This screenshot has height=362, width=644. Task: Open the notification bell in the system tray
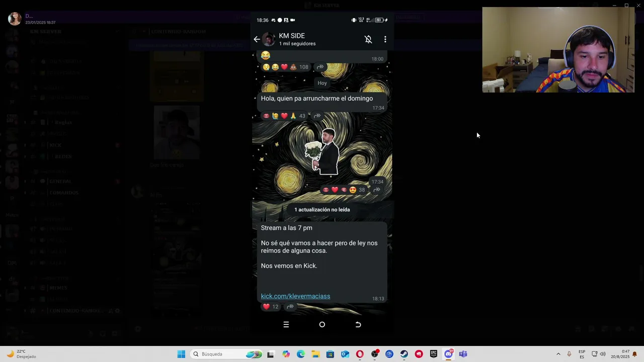[x=634, y=354]
